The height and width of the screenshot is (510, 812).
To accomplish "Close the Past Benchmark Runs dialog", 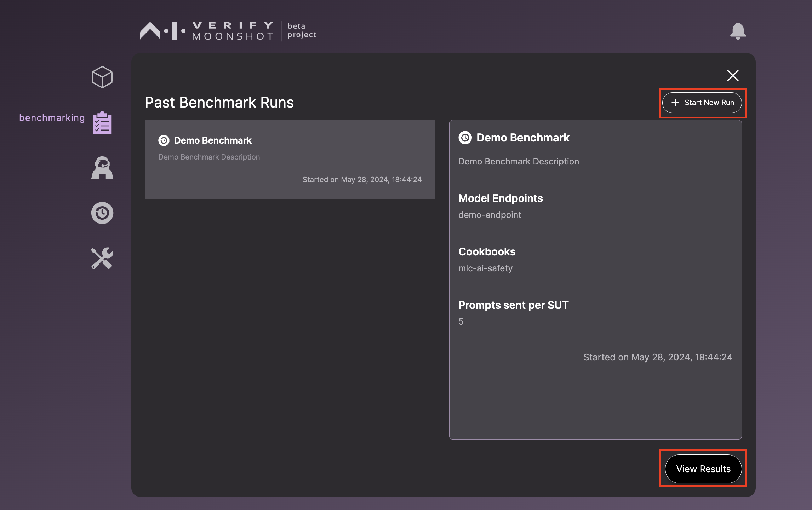I will [733, 75].
